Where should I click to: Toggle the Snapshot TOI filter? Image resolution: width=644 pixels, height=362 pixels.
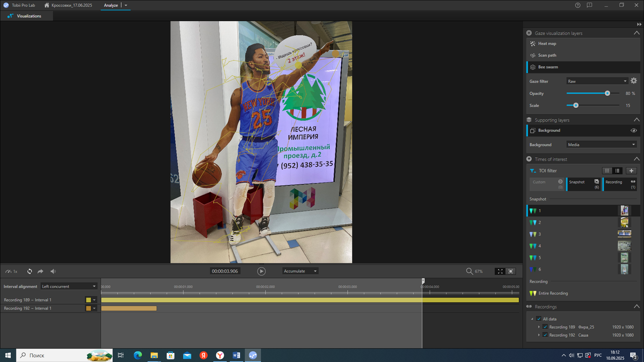[x=583, y=184]
